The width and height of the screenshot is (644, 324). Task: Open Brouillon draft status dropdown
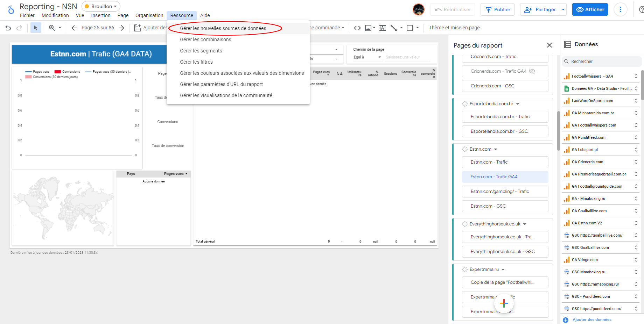click(x=101, y=6)
